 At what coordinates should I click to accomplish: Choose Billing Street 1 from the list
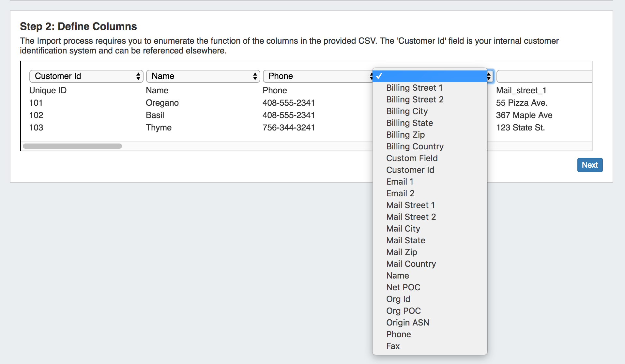click(414, 88)
